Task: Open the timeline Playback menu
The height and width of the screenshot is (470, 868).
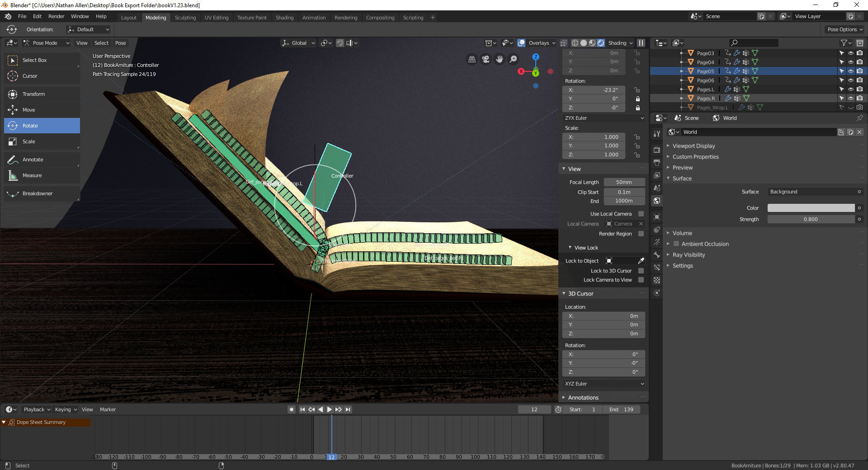Action: [x=37, y=409]
